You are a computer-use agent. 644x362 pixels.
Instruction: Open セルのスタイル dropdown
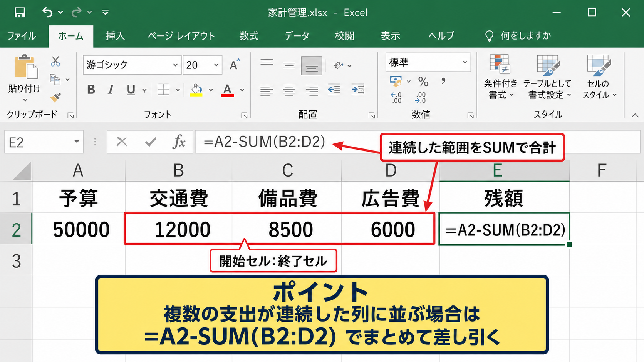tap(599, 77)
